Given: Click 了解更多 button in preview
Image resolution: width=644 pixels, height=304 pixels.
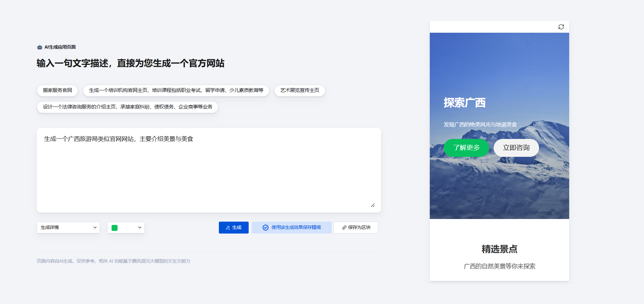Looking at the screenshot, I should (466, 148).
